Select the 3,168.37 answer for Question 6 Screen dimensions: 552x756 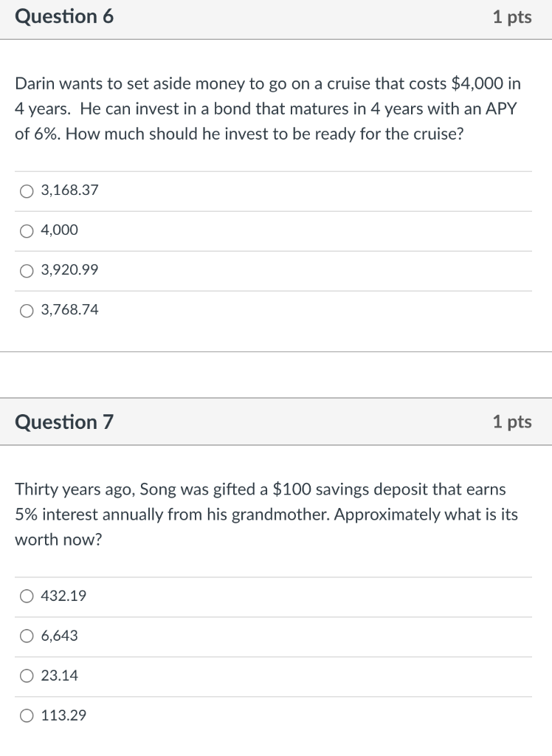(26, 190)
